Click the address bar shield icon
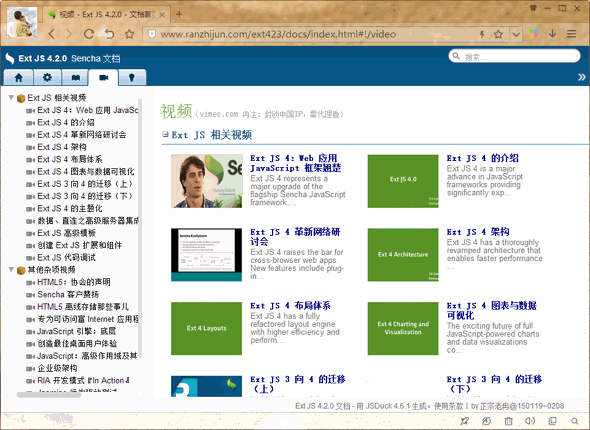The image size is (590, 430). [152, 34]
